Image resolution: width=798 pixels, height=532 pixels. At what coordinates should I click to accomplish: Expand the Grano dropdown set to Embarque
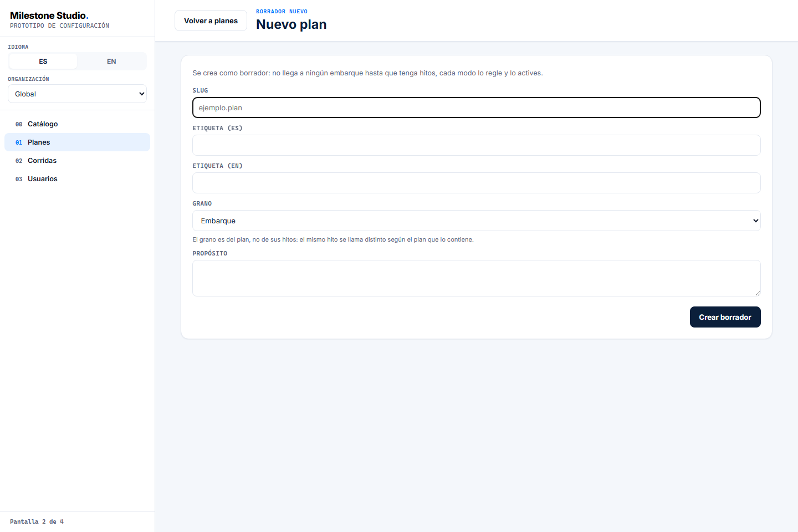click(476, 221)
